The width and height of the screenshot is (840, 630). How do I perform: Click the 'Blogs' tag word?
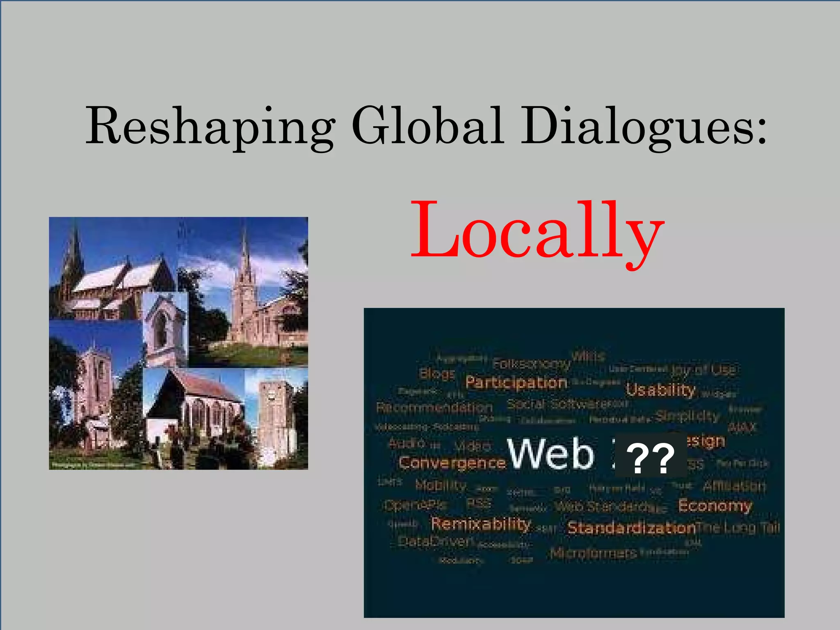[x=437, y=374]
